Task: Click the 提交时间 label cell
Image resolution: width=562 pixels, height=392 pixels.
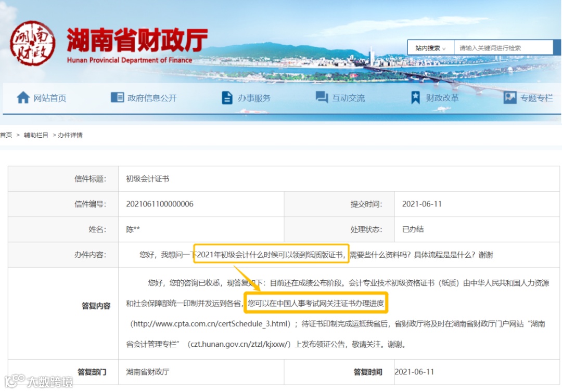Action: coord(339,204)
